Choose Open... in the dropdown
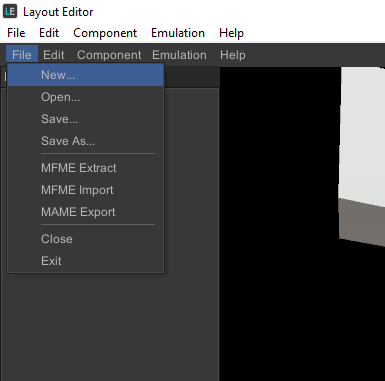The image size is (385, 381). coord(85,97)
